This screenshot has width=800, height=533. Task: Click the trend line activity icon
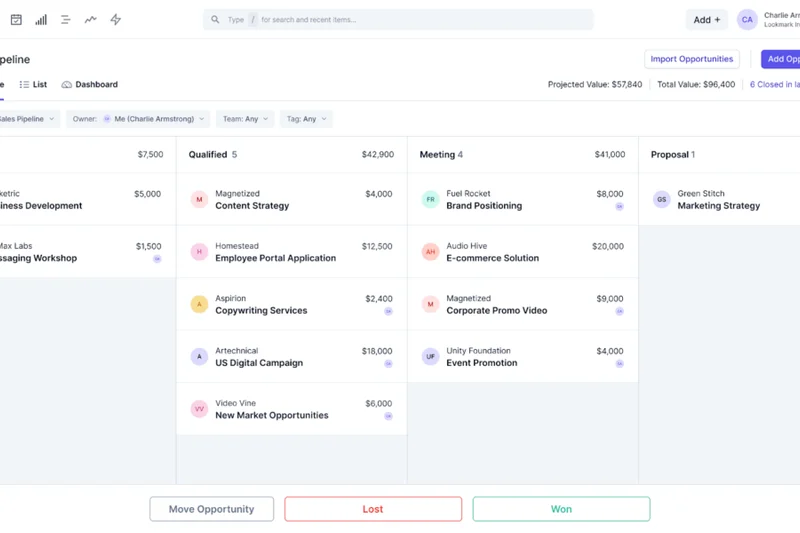coord(90,20)
